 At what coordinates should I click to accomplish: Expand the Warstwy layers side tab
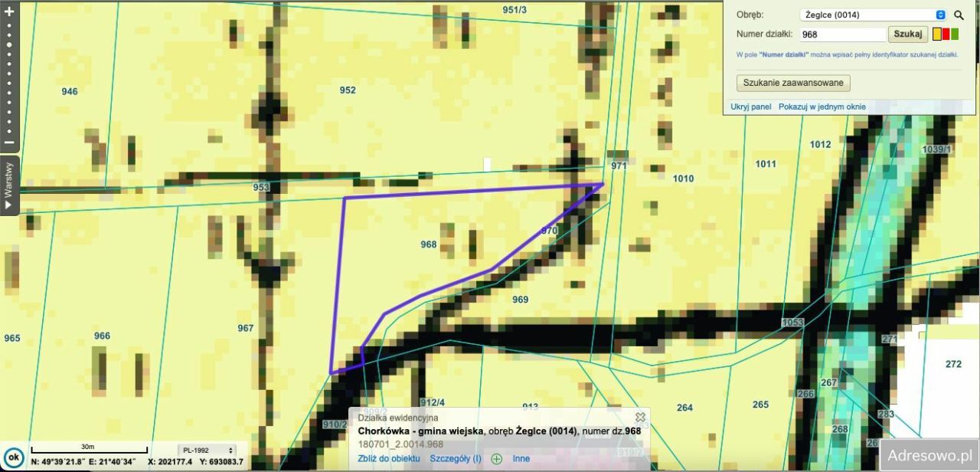tap(8, 186)
